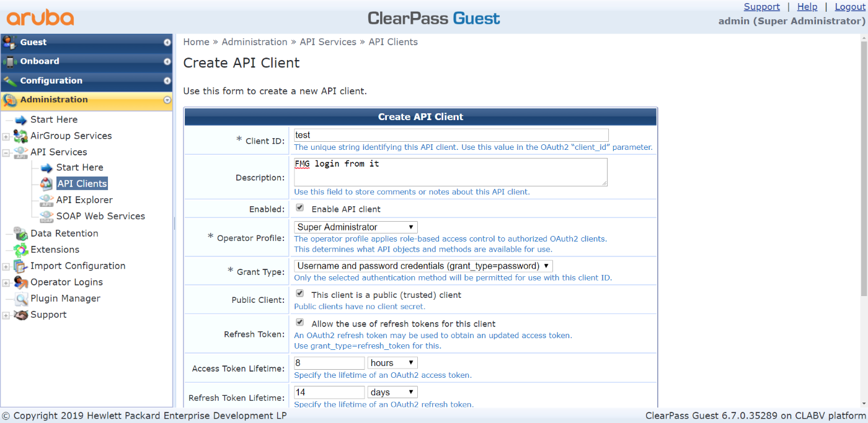This screenshot has height=423, width=868.
Task: Click the Data Retention icon
Action: [x=21, y=233]
